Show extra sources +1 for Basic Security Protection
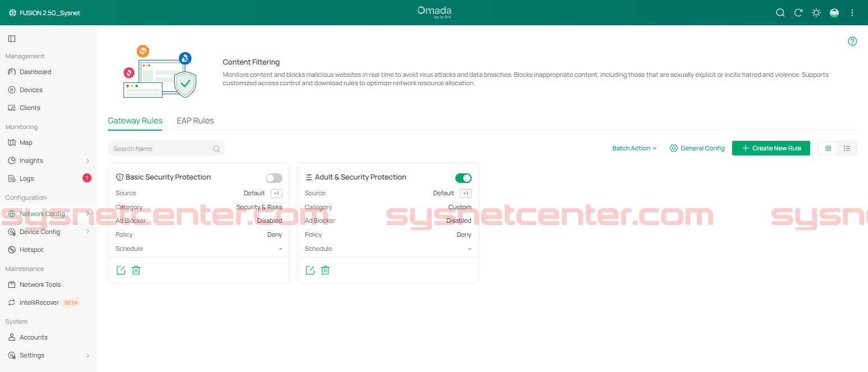 click(276, 194)
